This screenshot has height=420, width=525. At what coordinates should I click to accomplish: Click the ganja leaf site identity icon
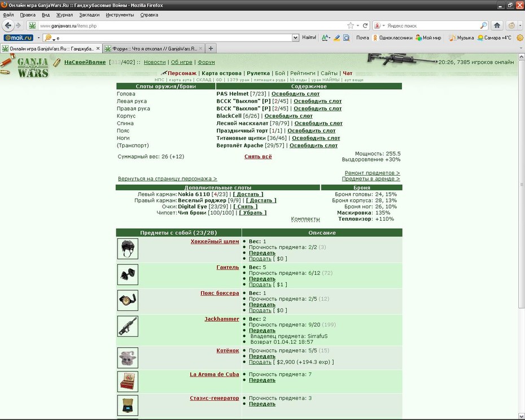pyautogui.click(x=32, y=25)
